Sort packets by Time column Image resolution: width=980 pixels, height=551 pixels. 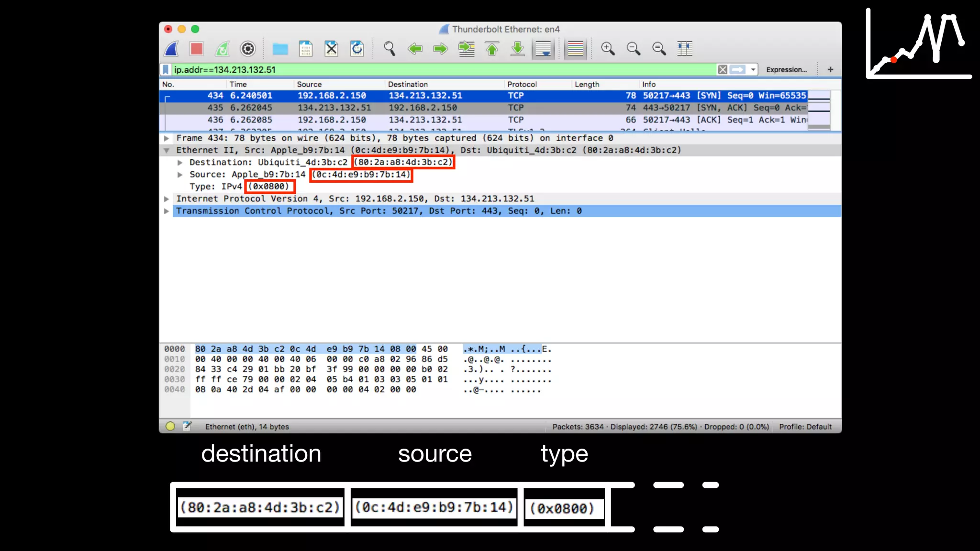click(x=260, y=84)
